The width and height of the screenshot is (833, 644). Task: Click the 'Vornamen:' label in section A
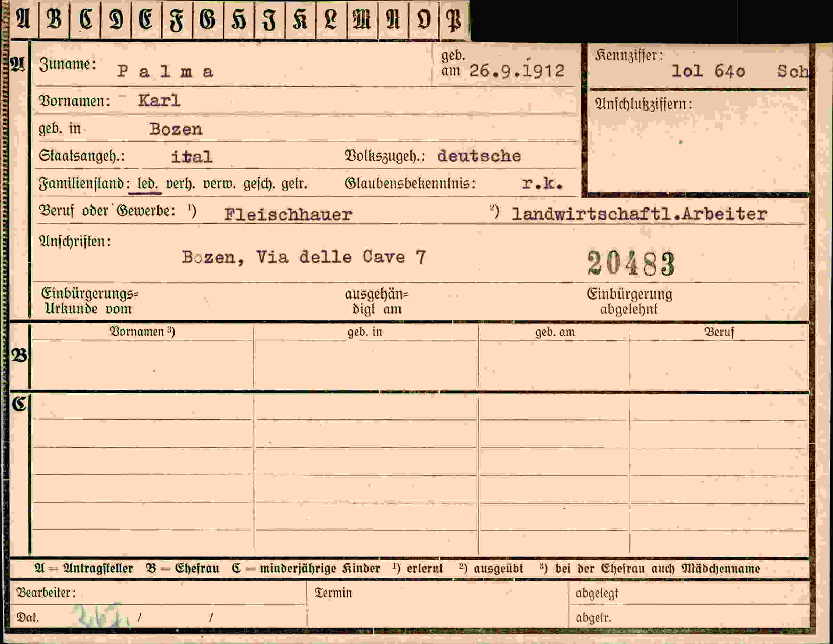point(74,101)
